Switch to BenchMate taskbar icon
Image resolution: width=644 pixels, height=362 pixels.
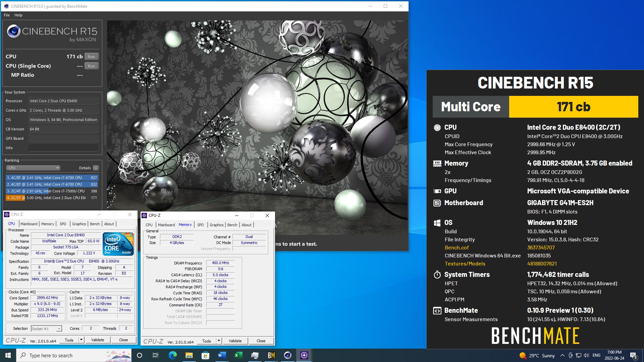point(271,355)
